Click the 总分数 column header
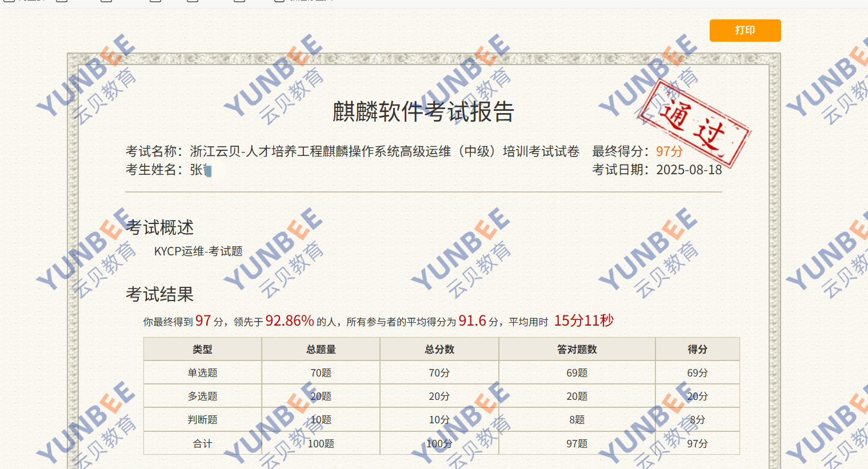 [439, 349]
